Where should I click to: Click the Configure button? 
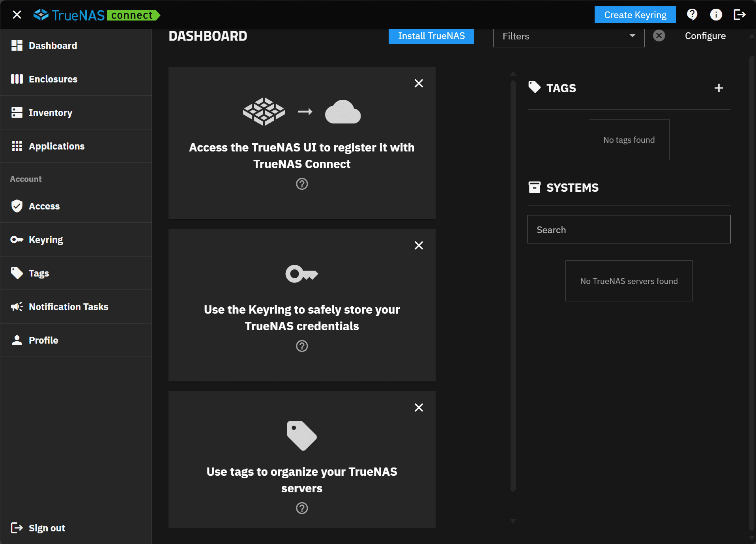[x=705, y=36]
